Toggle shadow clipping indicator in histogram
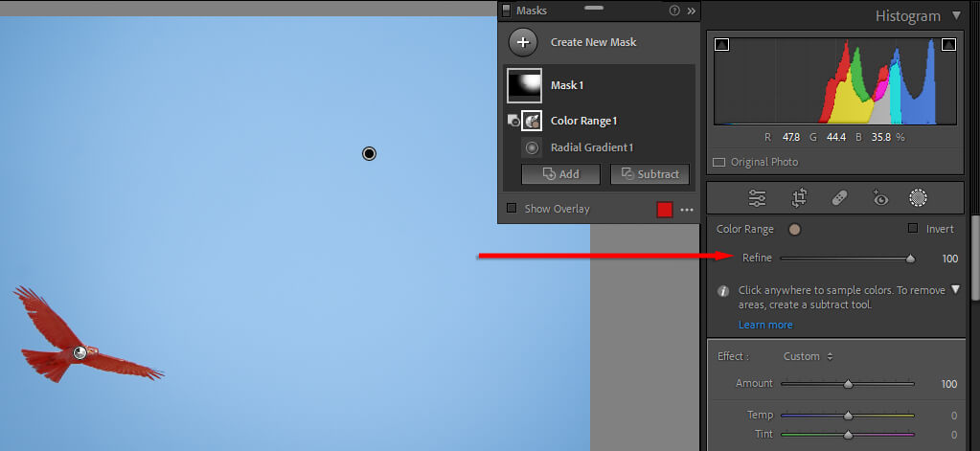Image resolution: width=980 pixels, height=451 pixels. click(x=721, y=44)
